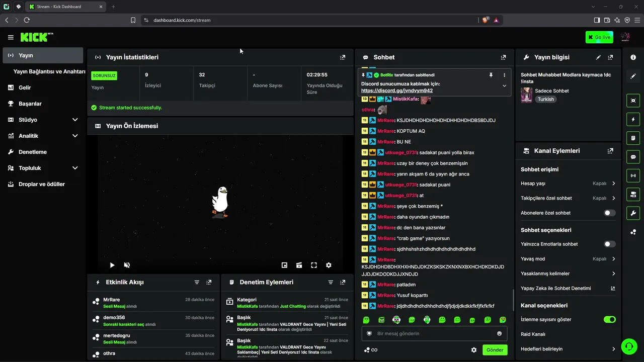Screen dimensions: 644x362
Task: Toggle the activity feed lightning widget in right rail
Action: coord(633,119)
